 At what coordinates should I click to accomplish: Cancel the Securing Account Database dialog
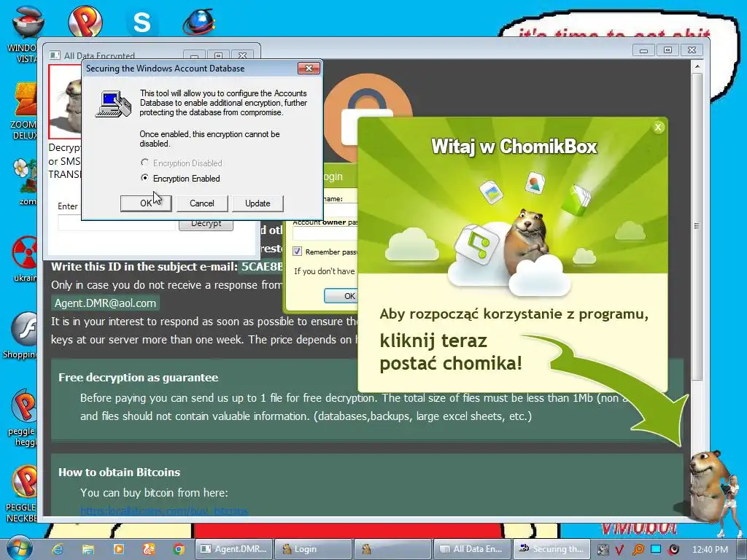tap(202, 203)
